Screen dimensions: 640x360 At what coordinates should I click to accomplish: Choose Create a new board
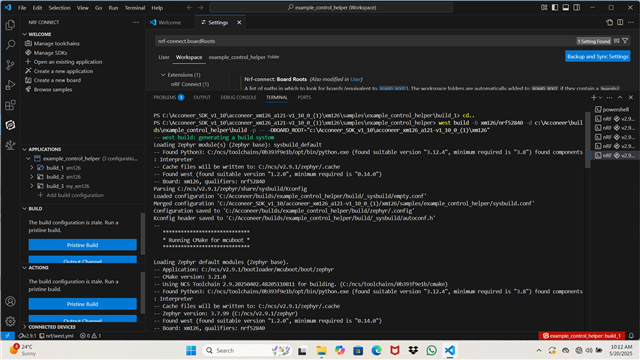57,80
